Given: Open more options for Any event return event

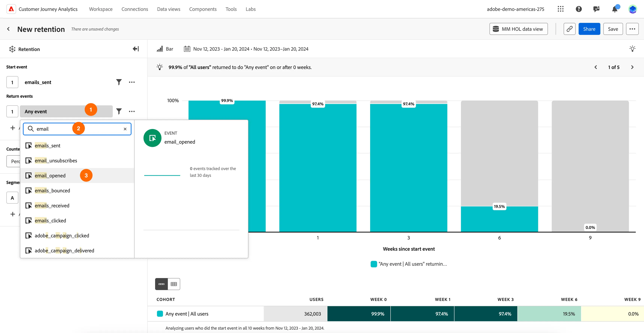Looking at the screenshot, I should coord(132,111).
